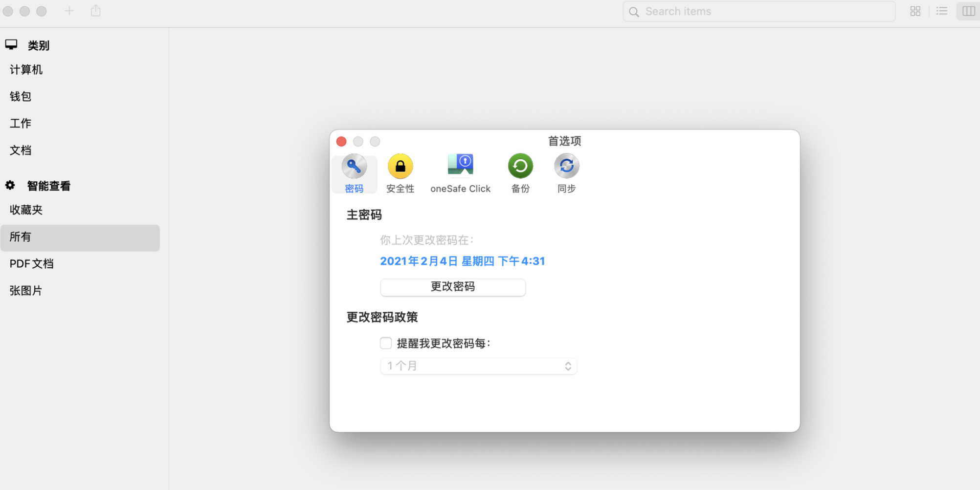The image size is (980, 490).
Task: Open the 钱包 category
Action: [x=20, y=96]
